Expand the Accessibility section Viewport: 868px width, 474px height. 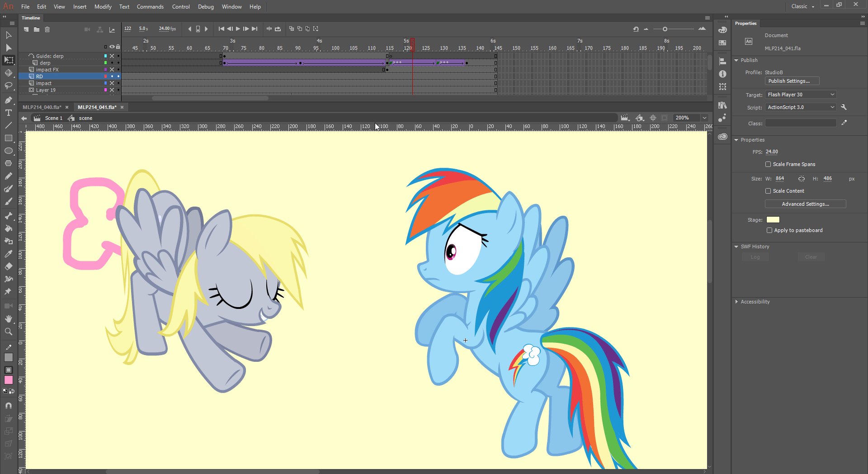[x=755, y=302]
